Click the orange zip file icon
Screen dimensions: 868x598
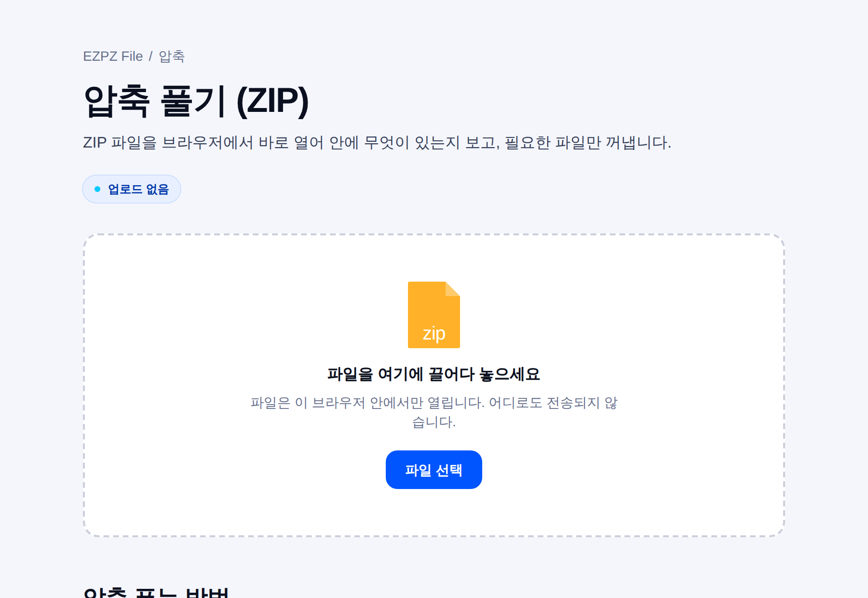pos(434,315)
